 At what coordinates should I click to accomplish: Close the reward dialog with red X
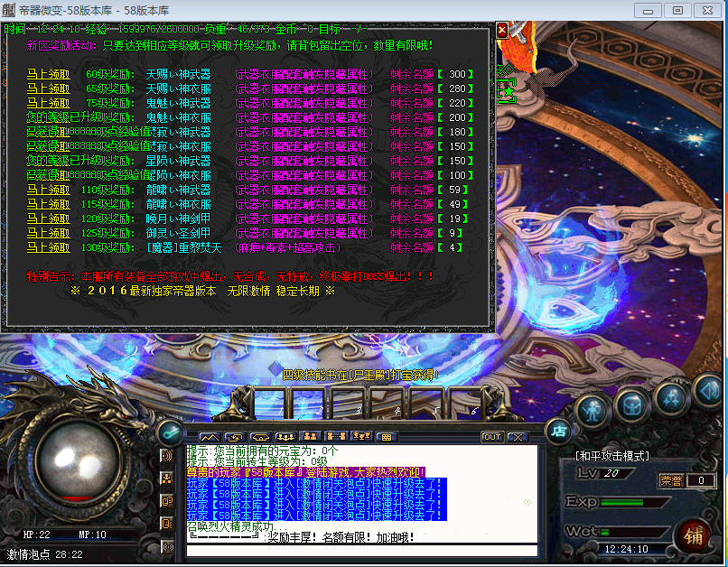pos(502,30)
